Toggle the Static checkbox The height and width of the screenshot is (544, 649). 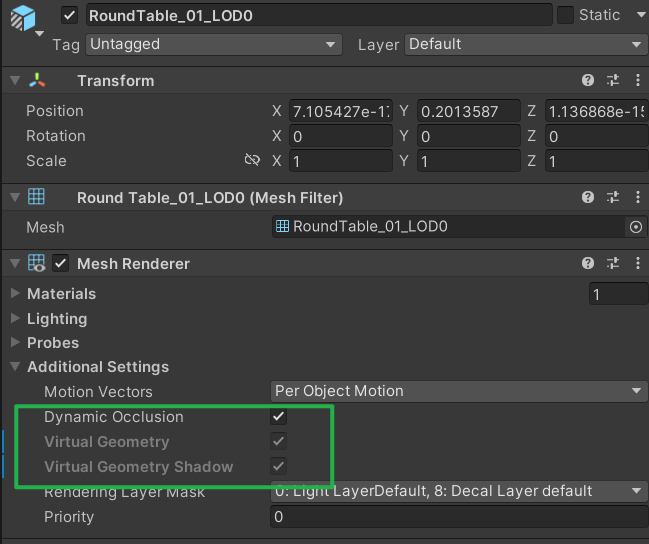pos(565,15)
